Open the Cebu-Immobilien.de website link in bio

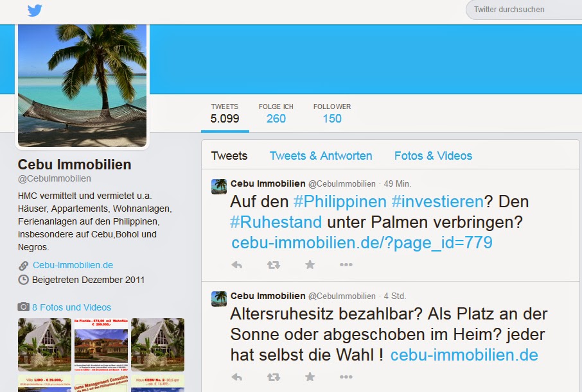(73, 265)
